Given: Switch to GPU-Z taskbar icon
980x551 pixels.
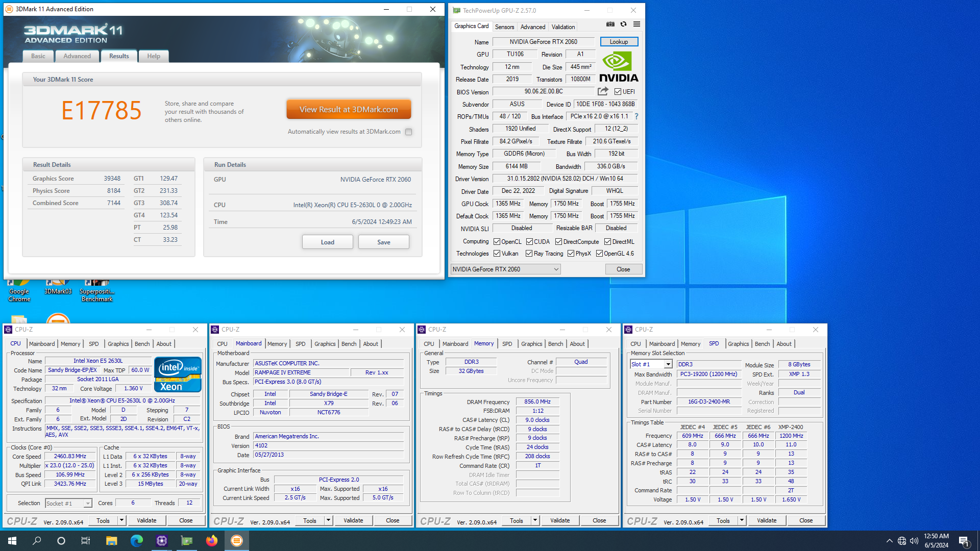Looking at the screenshot, I should pos(186,541).
